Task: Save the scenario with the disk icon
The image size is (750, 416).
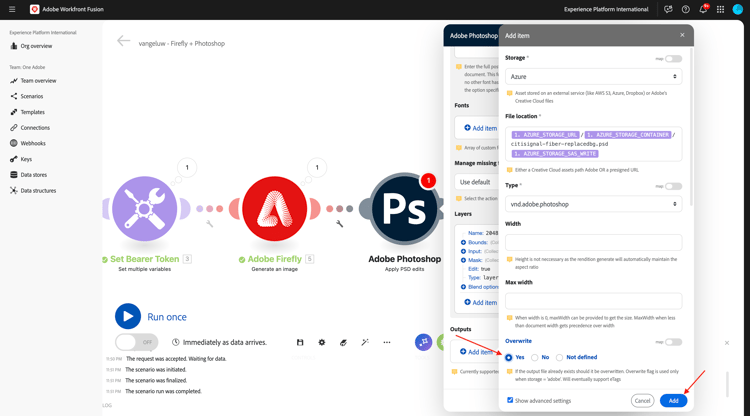Action: pyautogui.click(x=300, y=342)
